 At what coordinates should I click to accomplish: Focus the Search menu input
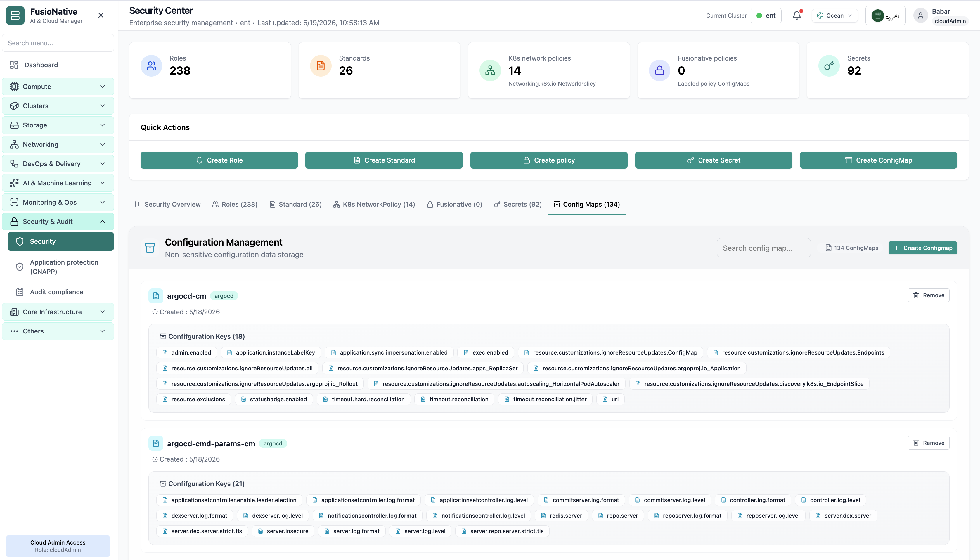coord(58,43)
